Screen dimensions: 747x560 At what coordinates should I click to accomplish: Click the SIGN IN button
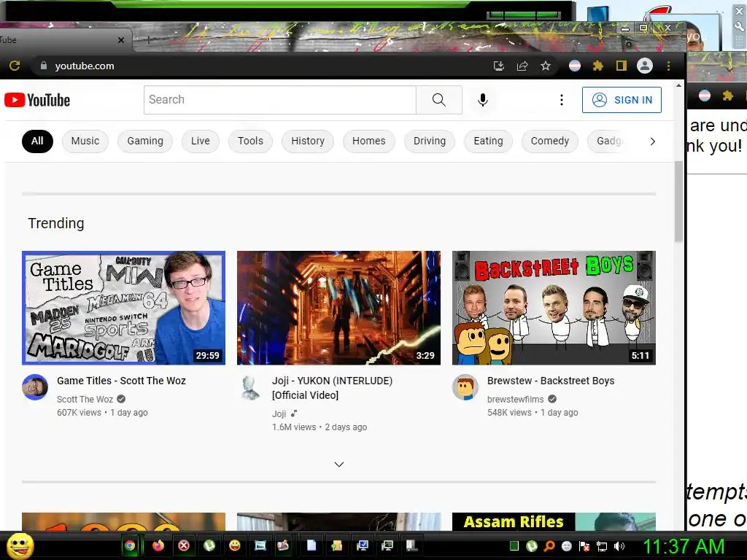(x=622, y=100)
